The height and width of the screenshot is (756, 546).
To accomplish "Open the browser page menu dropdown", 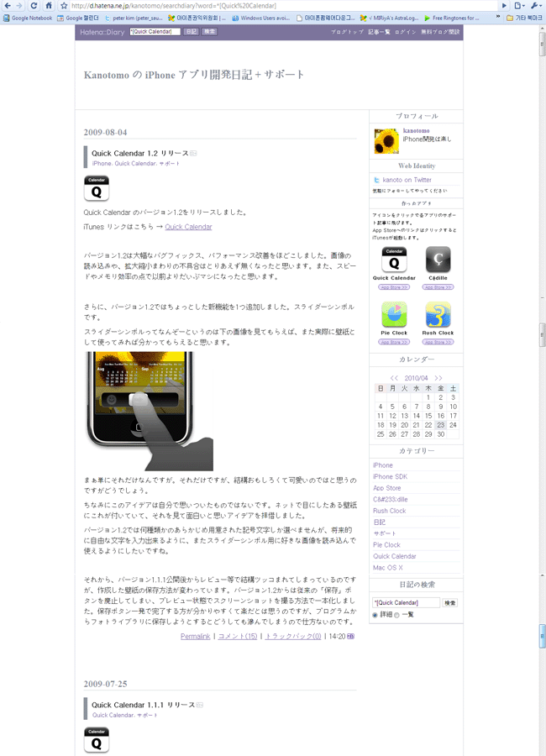I will (x=519, y=6).
